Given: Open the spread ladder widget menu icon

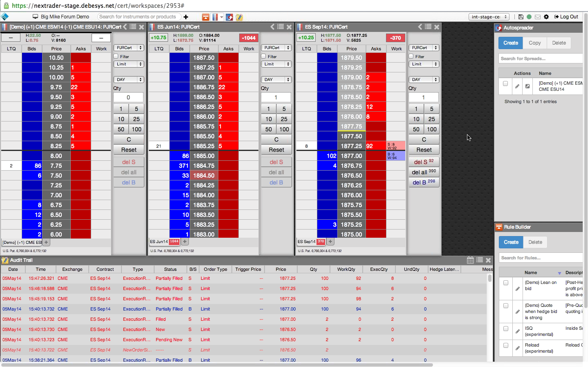Looking at the screenshot, I should click(133, 27).
